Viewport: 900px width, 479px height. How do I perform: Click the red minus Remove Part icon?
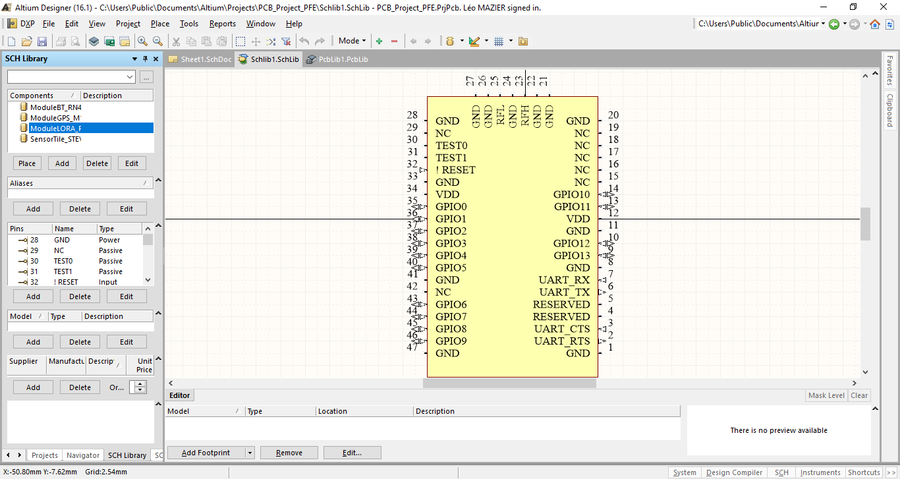click(x=394, y=41)
